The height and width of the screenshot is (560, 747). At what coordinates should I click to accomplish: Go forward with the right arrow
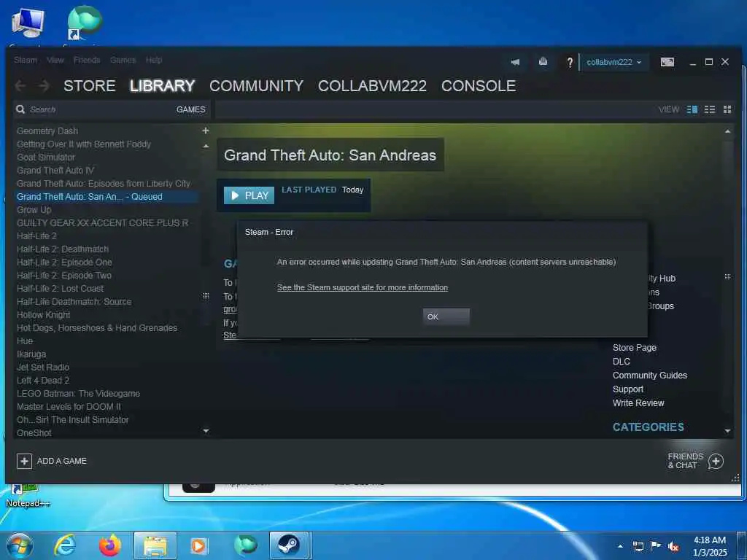pyautogui.click(x=44, y=86)
